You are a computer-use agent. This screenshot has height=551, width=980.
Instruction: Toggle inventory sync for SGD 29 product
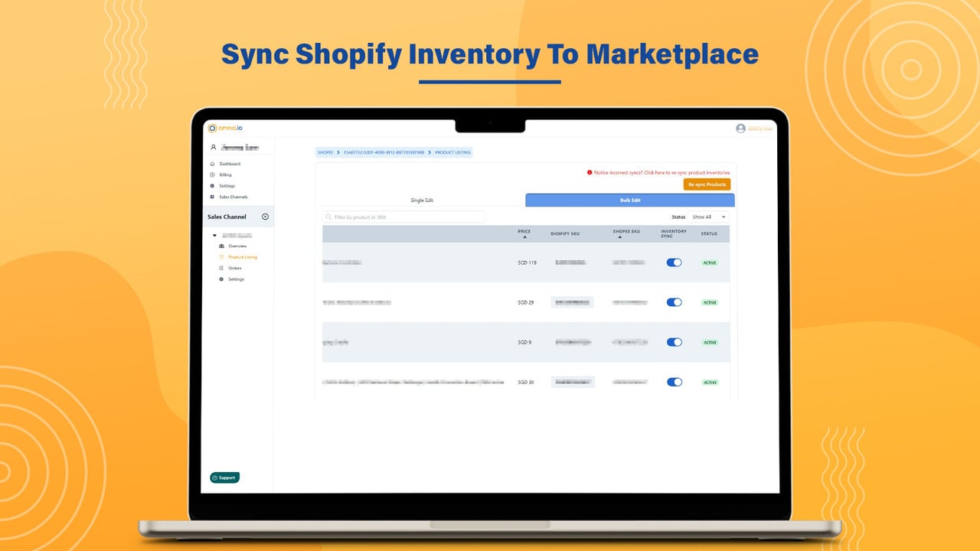[674, 302]
